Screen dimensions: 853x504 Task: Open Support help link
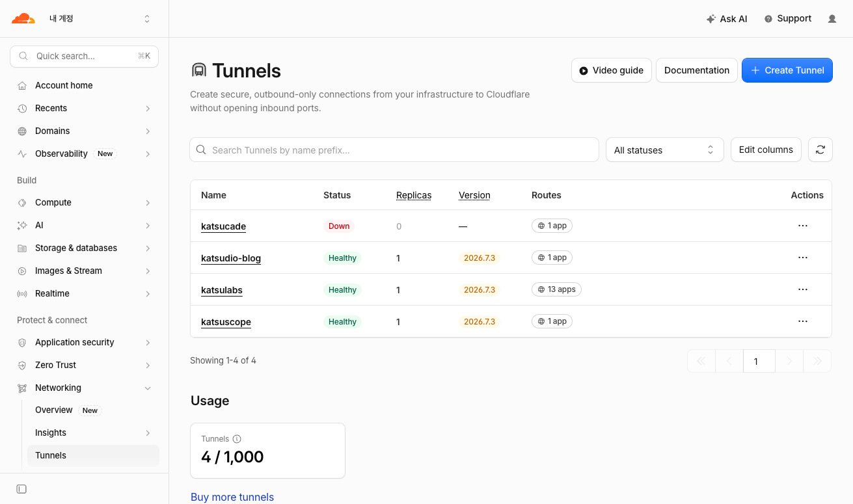[788, 19]
